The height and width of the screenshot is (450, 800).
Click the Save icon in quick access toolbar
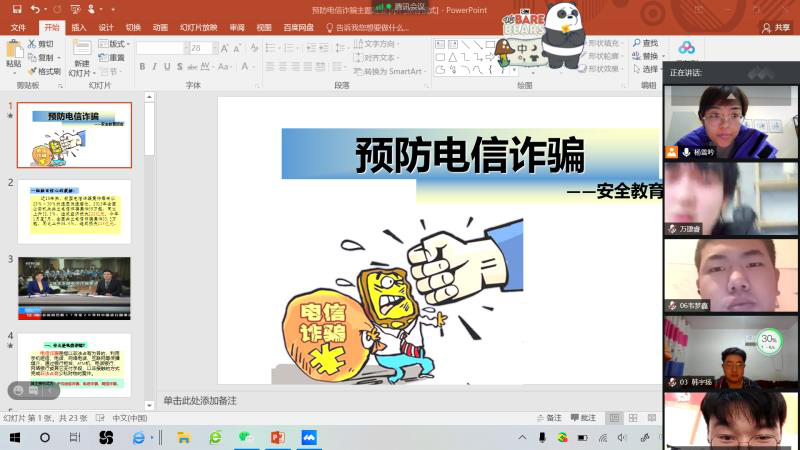[16, 9]
